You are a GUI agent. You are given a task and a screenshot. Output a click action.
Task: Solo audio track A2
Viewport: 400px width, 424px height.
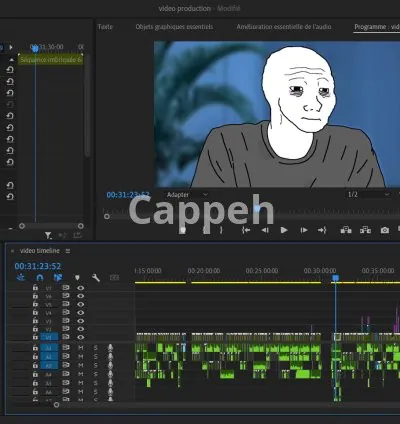tap(96, 357)
